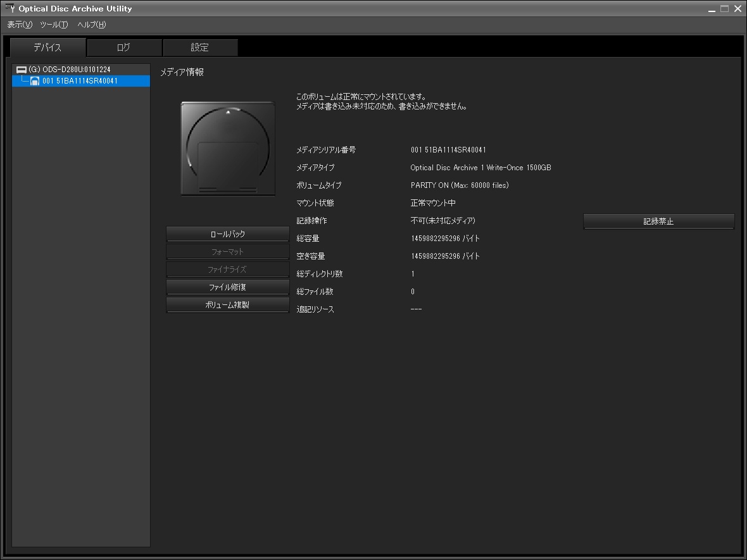
Task: Click the --- value beside 追記リソース
Action: click(x=416, y=309)
